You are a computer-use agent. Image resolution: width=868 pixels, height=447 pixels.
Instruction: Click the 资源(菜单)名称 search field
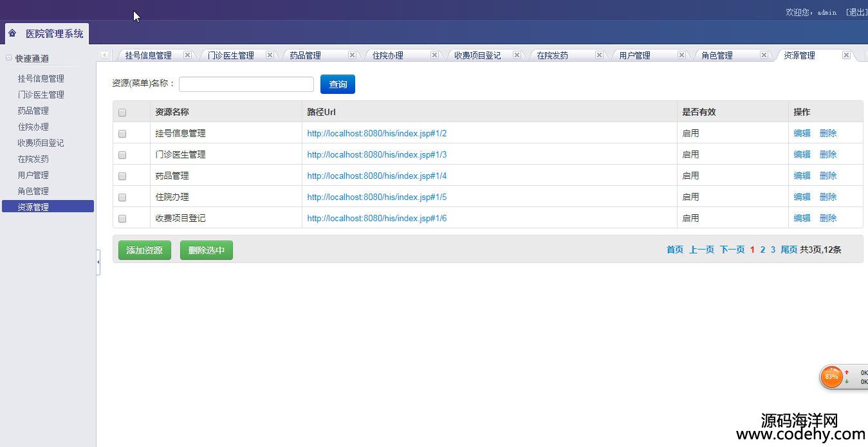(246, 84)
